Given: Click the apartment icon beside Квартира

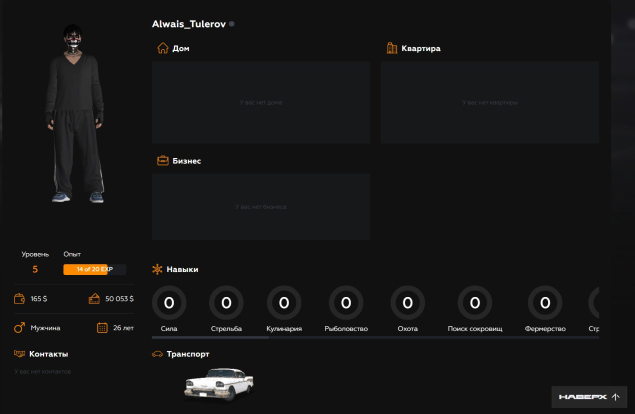Looking at the screenshot, I should [x=391, y=48].
